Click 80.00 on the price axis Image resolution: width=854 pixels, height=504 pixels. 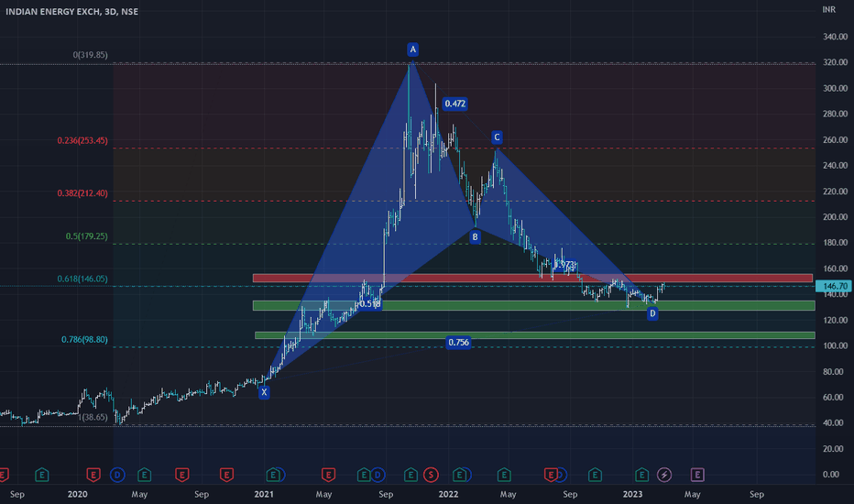[x=835, y=372]
